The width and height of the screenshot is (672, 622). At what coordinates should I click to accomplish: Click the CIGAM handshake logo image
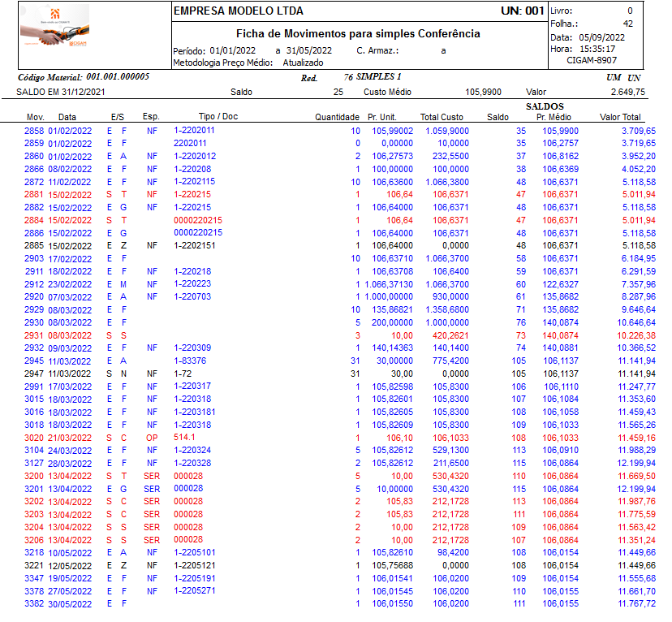tap(54, 26)
